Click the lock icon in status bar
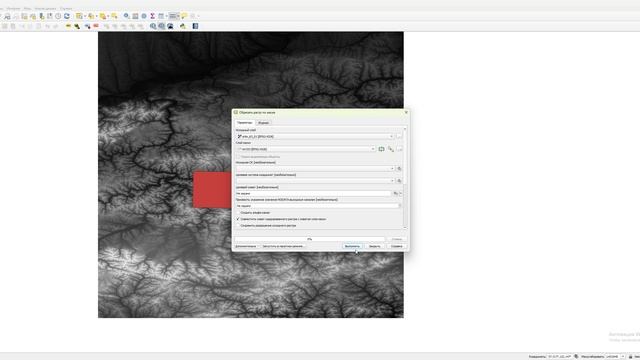The width and height of the screenshot is (640, 360). pos(631,357)
